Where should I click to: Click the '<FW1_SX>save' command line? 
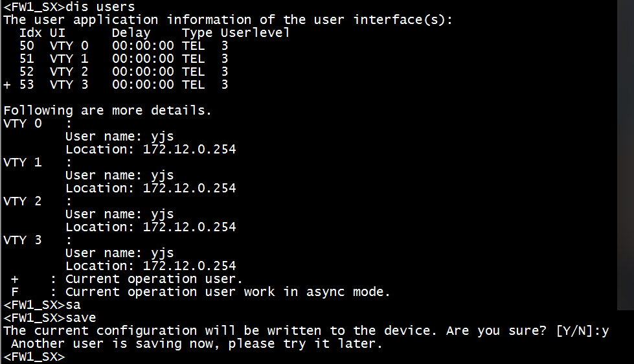[49, 317]
